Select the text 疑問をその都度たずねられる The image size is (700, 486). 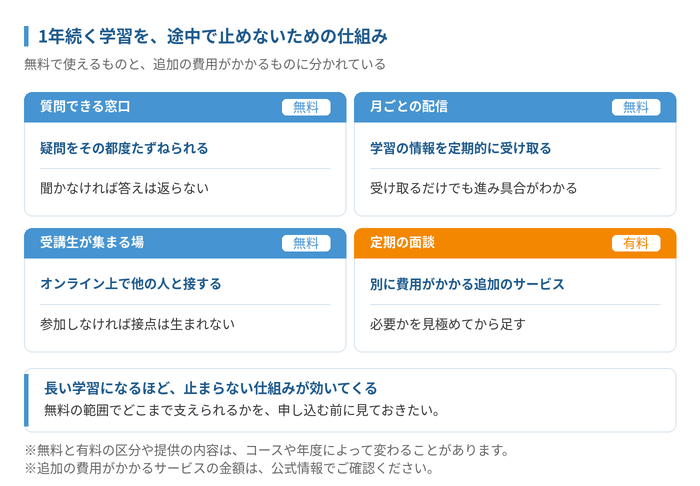[124, 148]
